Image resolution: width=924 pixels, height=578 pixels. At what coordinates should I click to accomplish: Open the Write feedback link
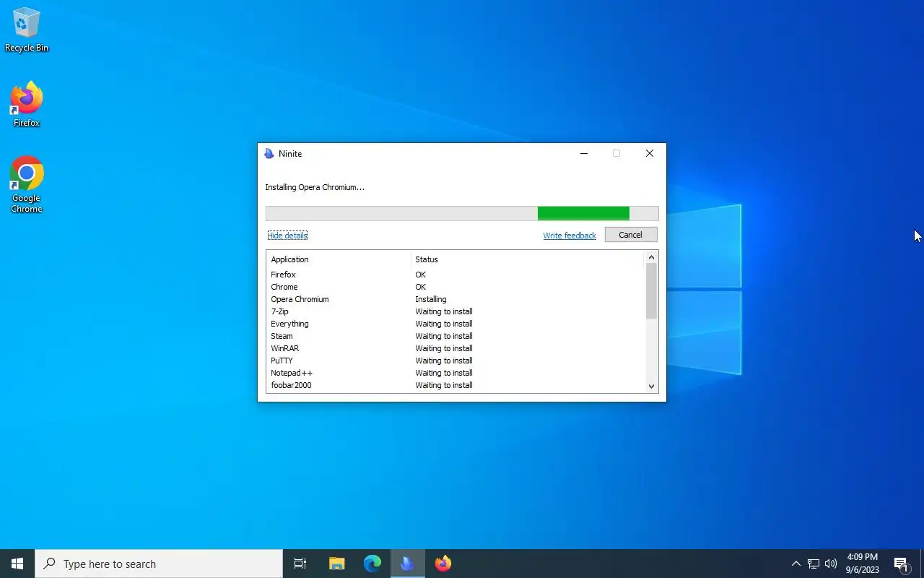[570, 236]
